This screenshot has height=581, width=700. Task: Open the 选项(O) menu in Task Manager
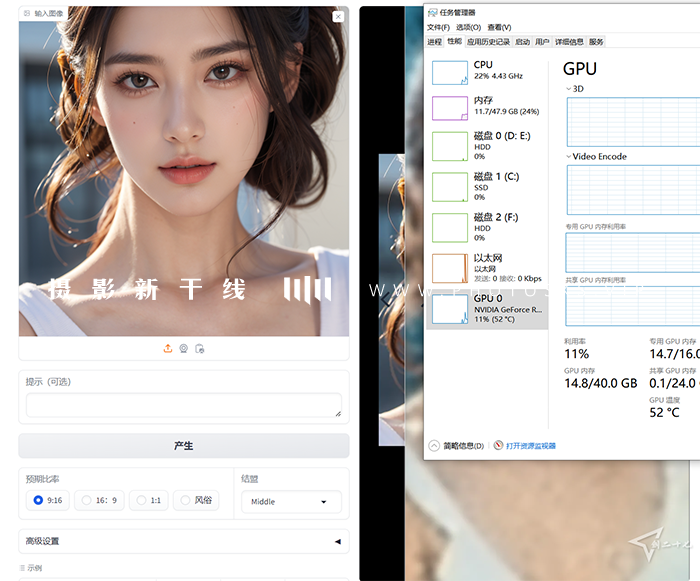click(x=468, y=27)
